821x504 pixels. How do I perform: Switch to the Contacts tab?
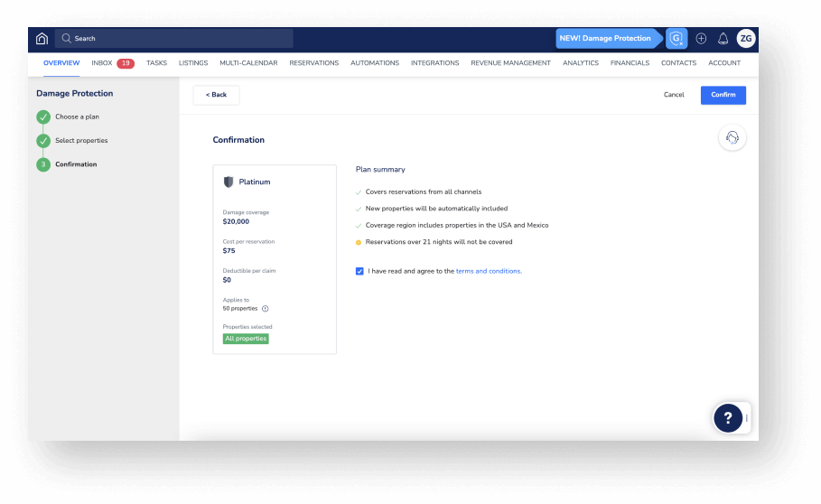pyautogui.click(x=678, y=63)
